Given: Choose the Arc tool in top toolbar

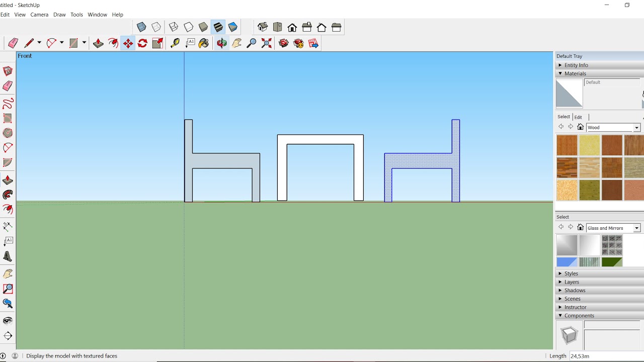Looking at the screenshot, I should tap(51, 43).
